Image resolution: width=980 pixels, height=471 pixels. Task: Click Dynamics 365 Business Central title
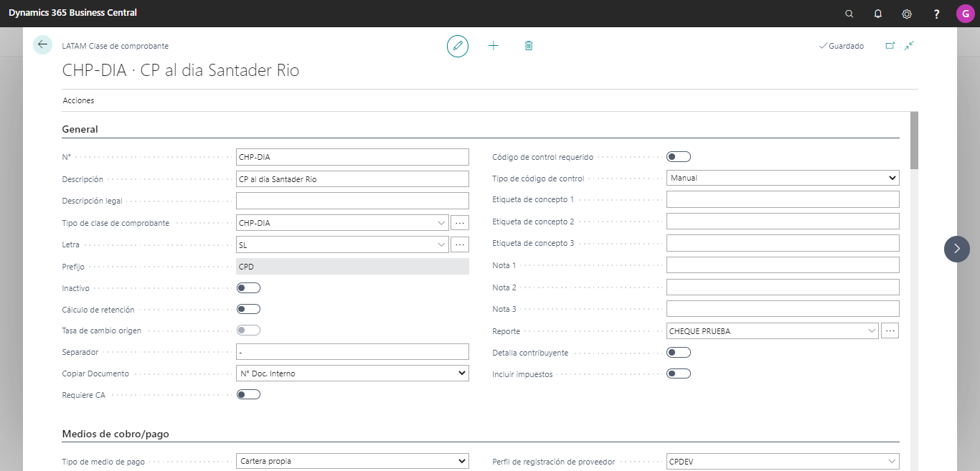[72, 13]
